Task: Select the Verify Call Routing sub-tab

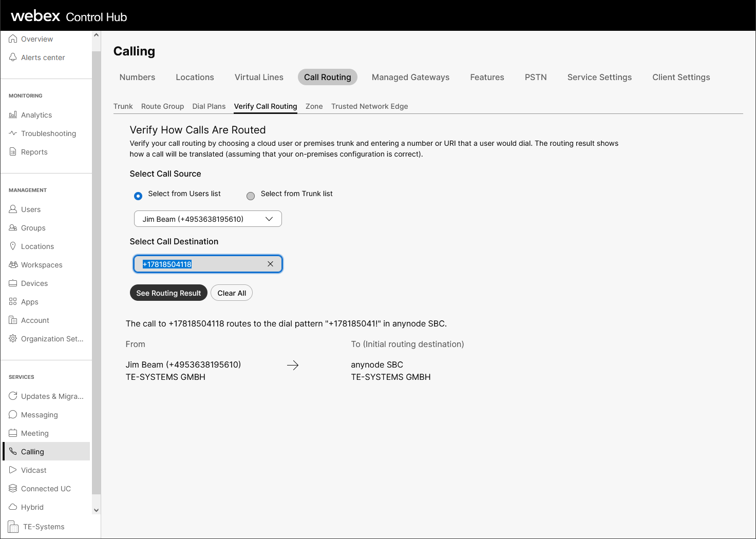Action: coord(266,106)
